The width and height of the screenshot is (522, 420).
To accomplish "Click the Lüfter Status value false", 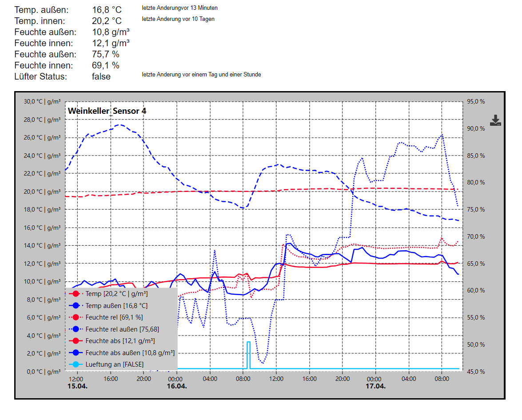I will [x=101, y=76].
